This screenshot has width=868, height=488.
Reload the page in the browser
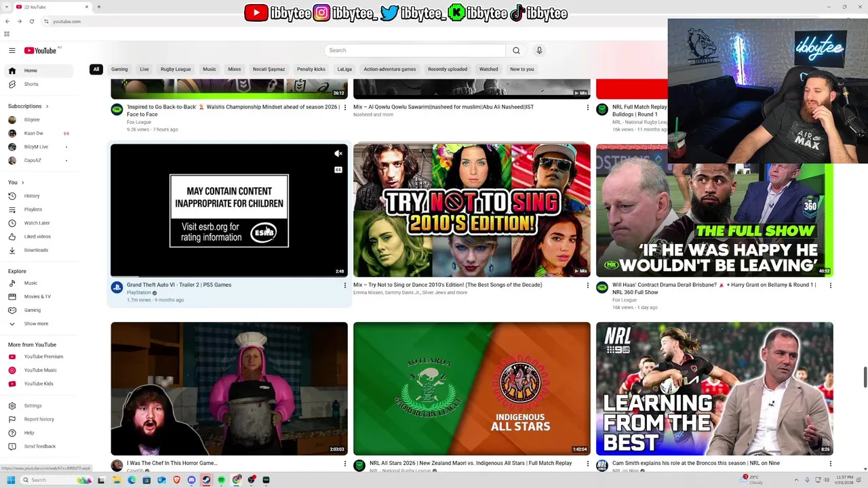pyautogui.click(x=32, y=21)
